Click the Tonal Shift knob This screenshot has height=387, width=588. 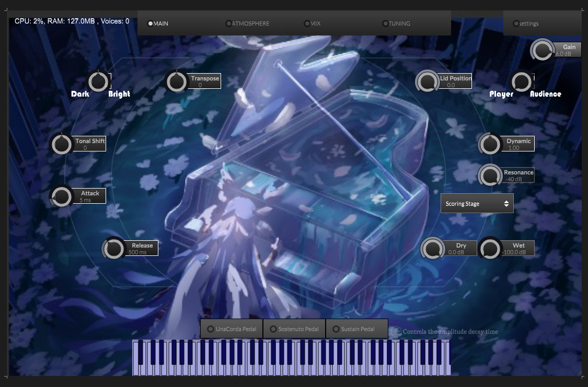[x=61, y=144]
